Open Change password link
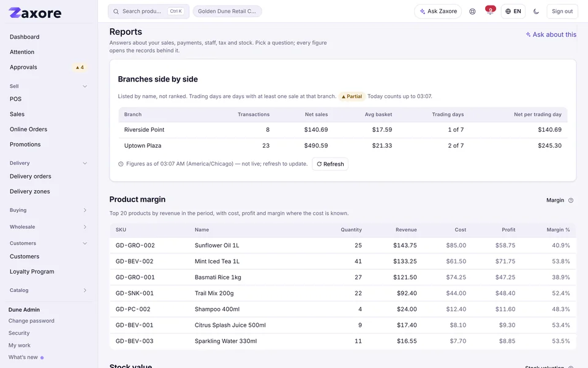Viewport: 588px width, 368px height. tap(31, 321)
